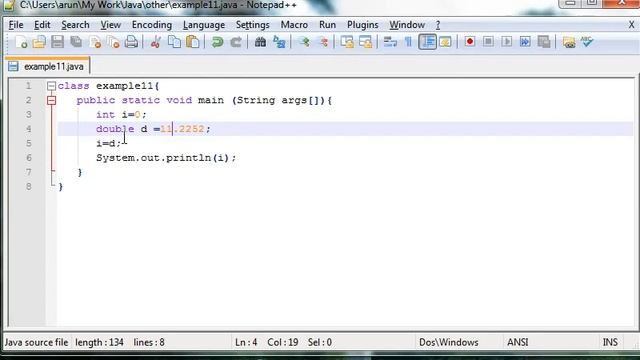Click the System.out.println(i); line
Viewport: 640px width, 360px height.
(x=166, y=158)
